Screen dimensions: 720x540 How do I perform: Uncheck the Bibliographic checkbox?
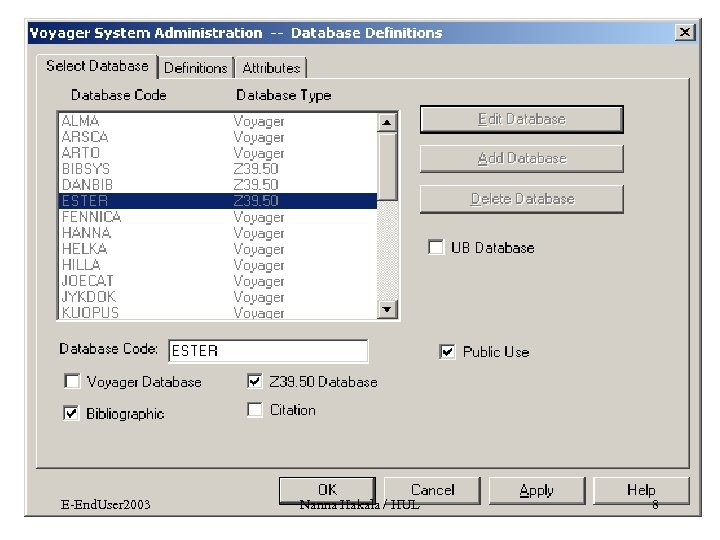point(71,413)
